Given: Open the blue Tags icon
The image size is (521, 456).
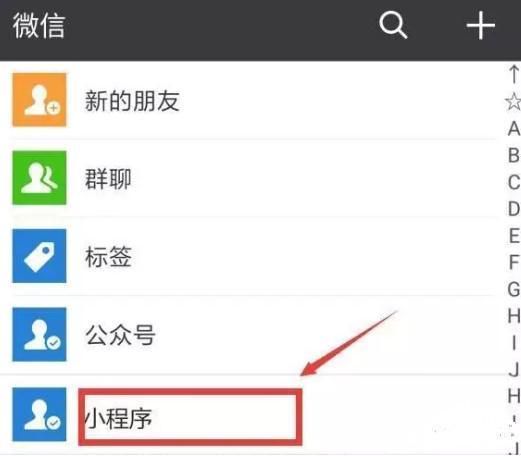Looking at the screenshot, I should [x=39, y=256].
